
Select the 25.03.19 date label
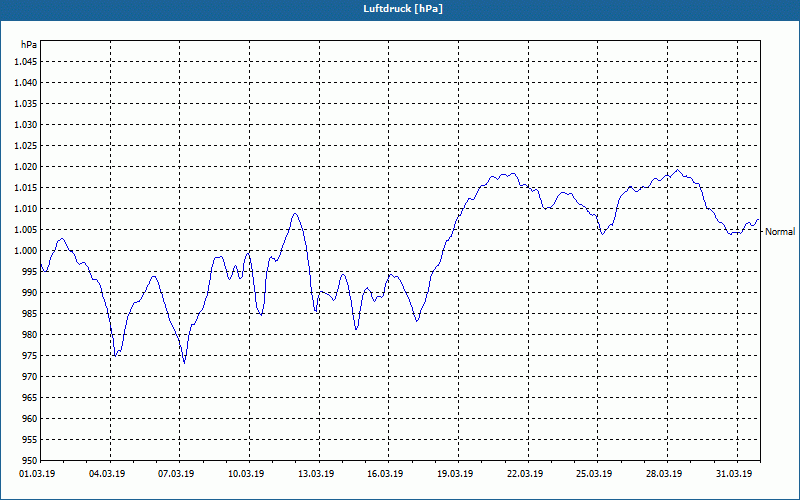(x=594, y=474)
